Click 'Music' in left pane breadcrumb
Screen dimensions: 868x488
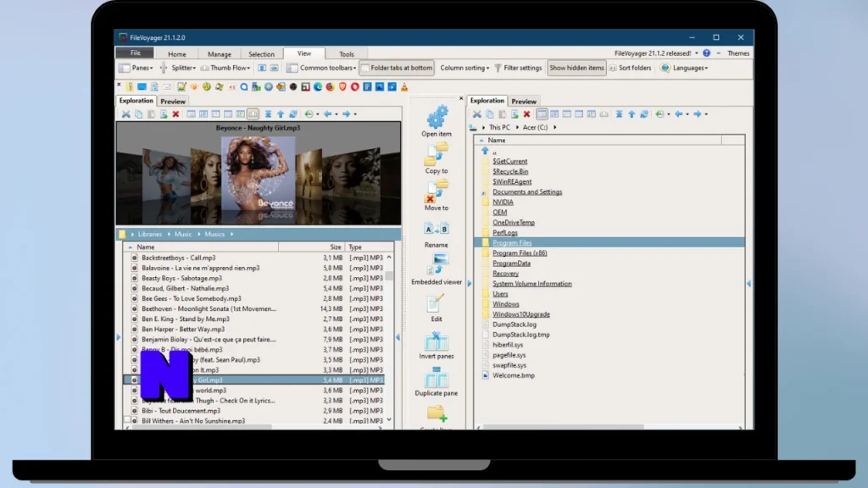coord(183,234)
